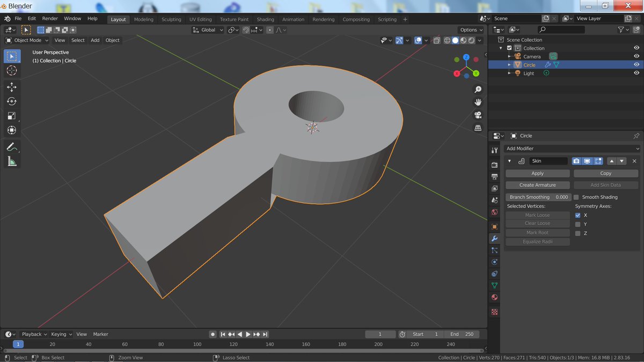Apply the Skin modifier
This screenshot has height=362, width=644.
[x=537, y=173]
